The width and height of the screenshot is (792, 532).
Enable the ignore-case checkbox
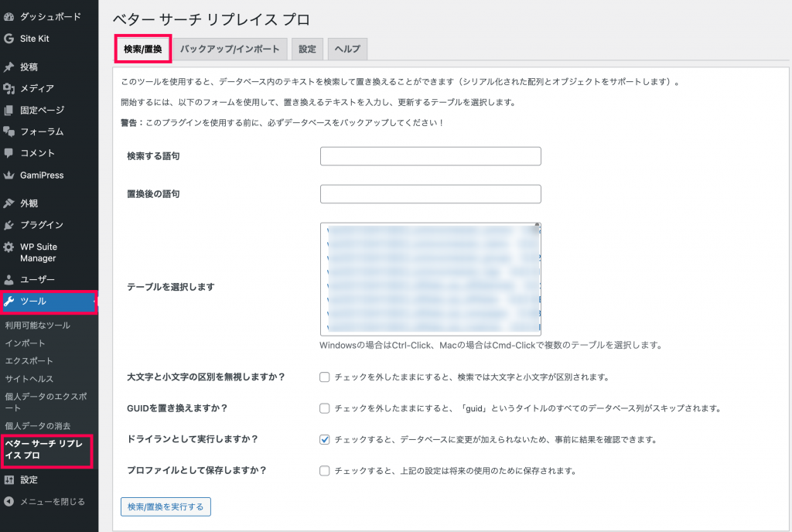324,377
